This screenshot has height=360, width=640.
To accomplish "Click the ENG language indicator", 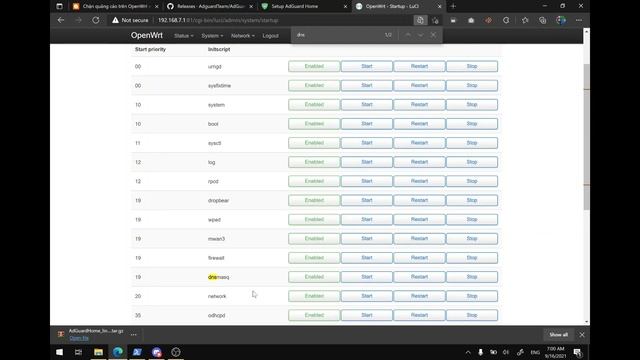I will [x=535, y=352].
